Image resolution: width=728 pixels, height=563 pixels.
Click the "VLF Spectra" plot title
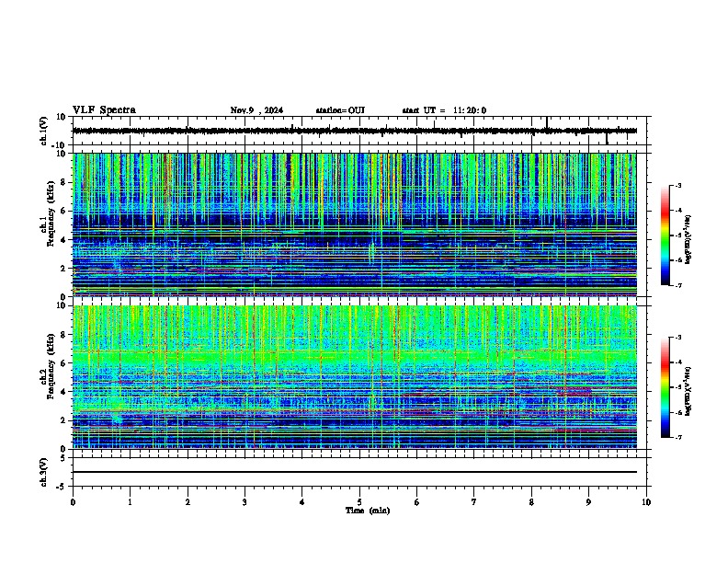click(x=104, y=110)
